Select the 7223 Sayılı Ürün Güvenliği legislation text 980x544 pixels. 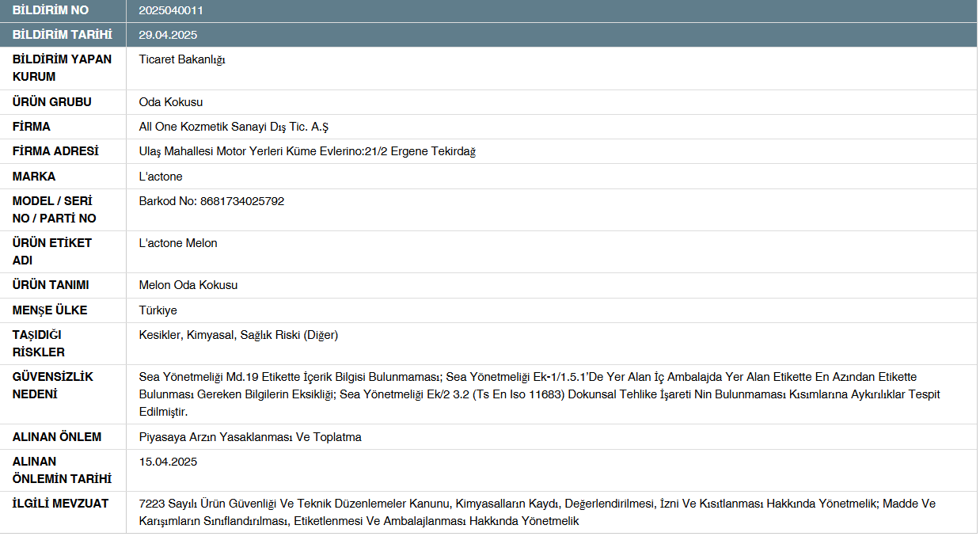pos(537,512)
